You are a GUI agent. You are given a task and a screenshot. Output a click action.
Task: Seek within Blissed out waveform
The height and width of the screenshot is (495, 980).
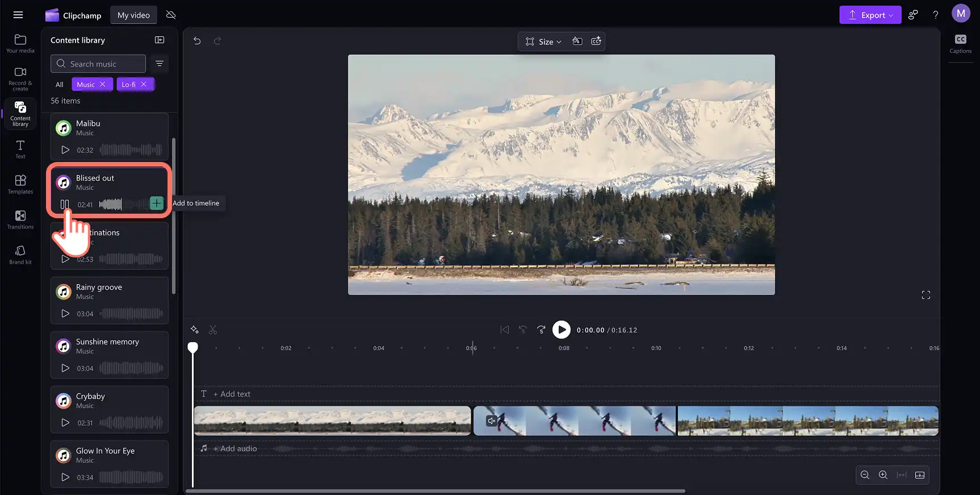[x=123, y=205]
